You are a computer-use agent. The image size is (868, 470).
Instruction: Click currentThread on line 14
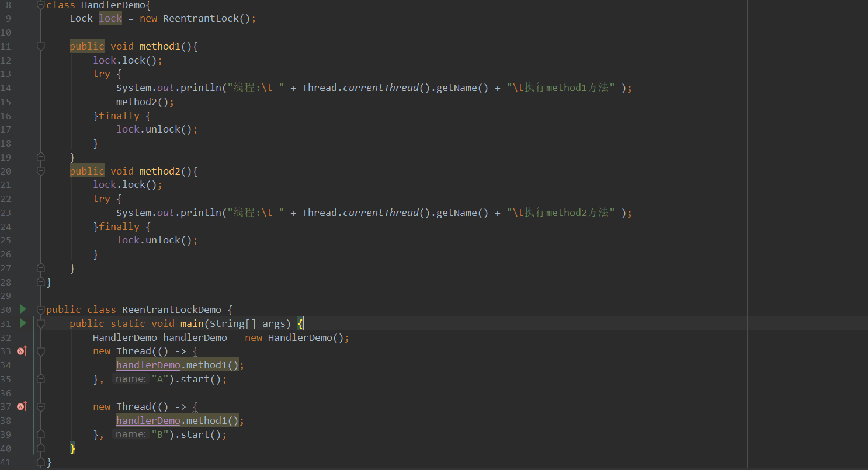(381, 88)
